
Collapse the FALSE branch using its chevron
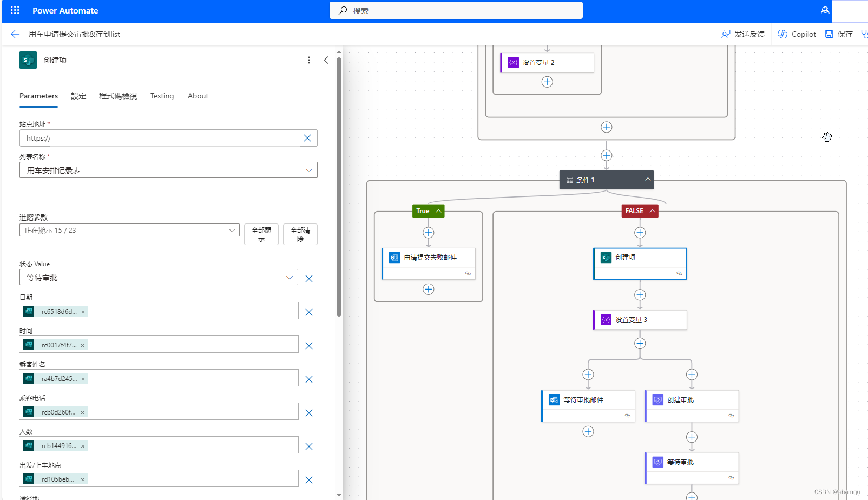point(653,210)
